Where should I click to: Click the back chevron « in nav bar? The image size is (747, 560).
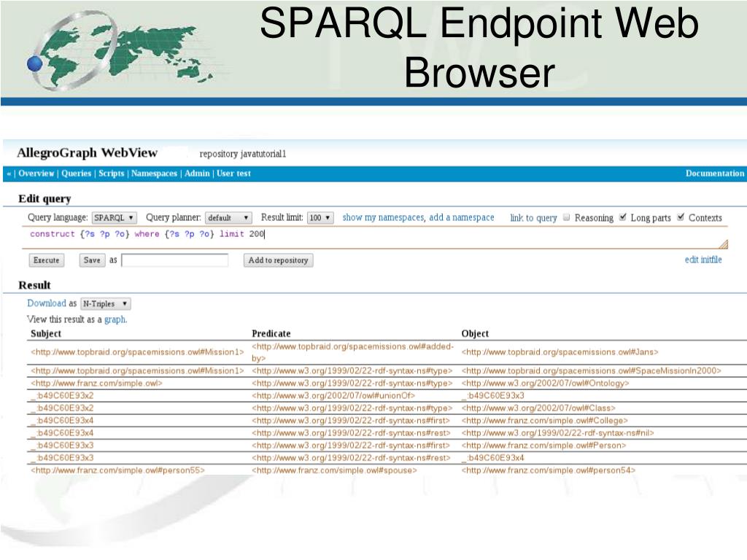(9, 174)
